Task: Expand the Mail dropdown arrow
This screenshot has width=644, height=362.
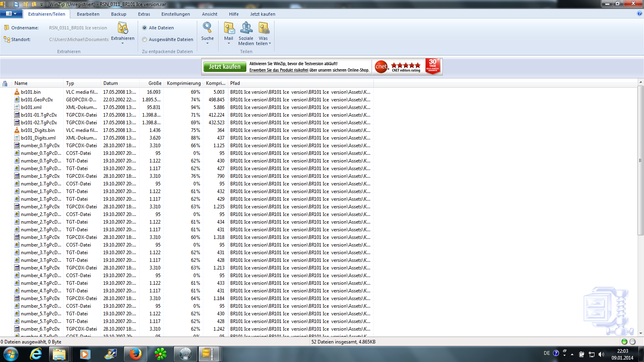Action: (x=229, y=43)
